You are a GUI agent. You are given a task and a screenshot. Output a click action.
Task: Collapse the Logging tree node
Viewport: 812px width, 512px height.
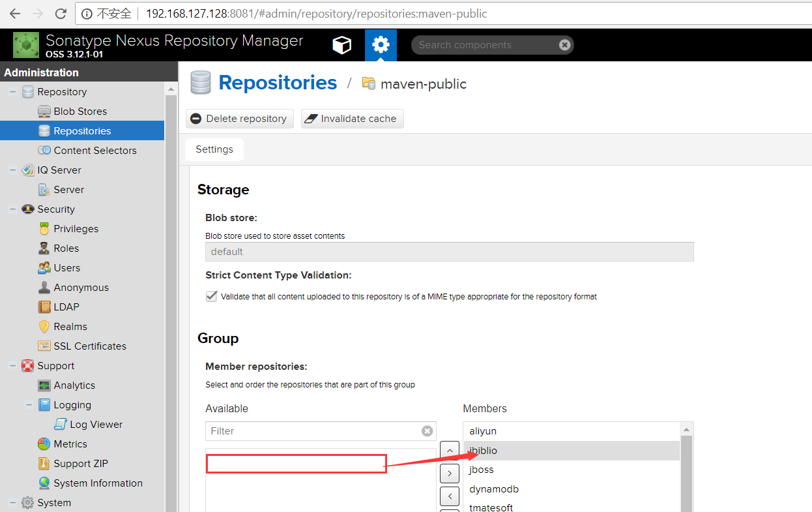tap(29, 405)
